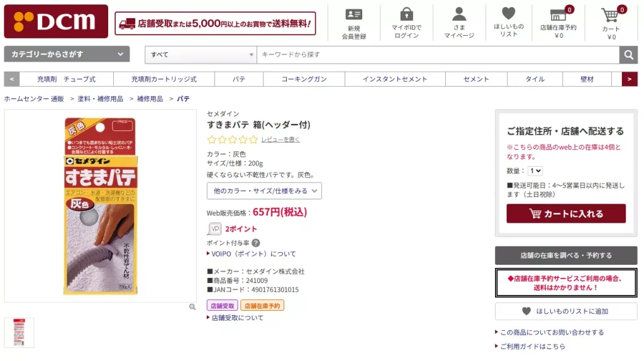Expand other colors and sizes dropdown
644x361 pixels.
(264, 191)
